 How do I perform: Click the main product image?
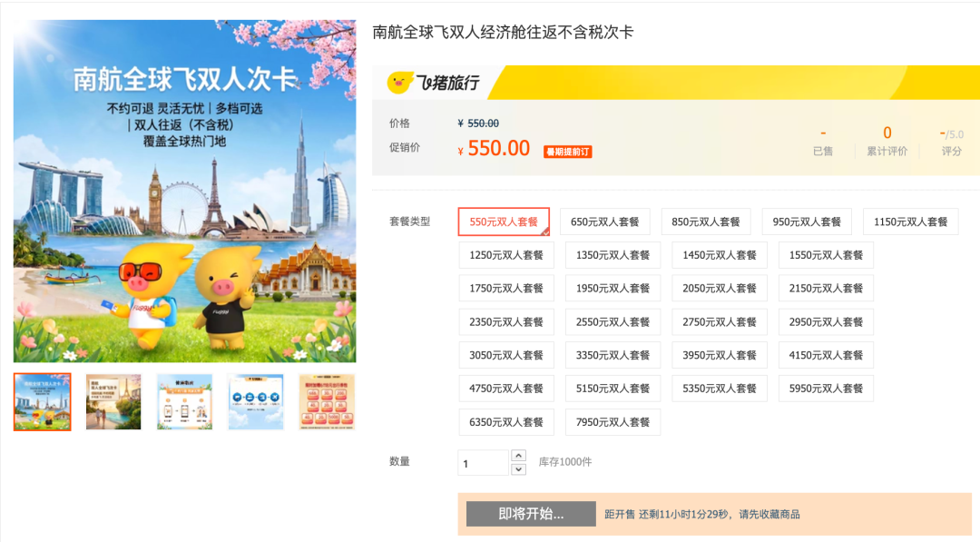coord(185,192)
